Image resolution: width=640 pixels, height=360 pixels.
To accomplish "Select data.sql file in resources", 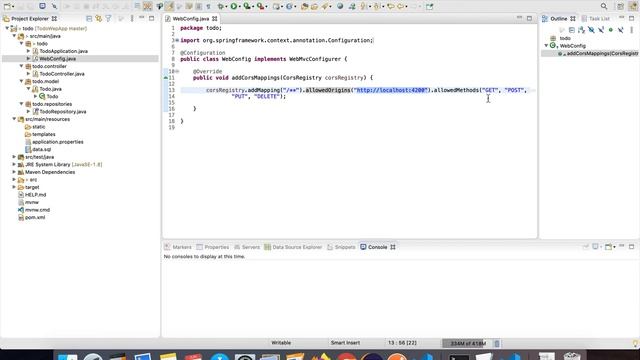I will [x=41, y=149].
